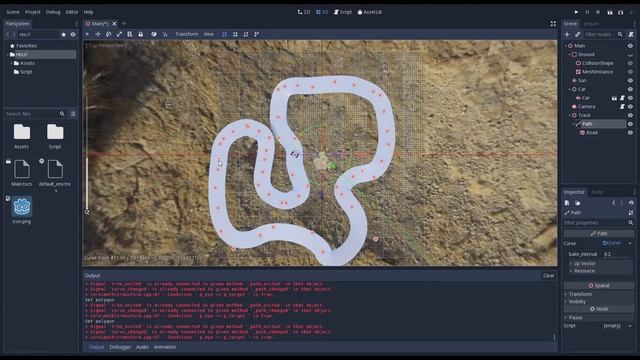
Task: Toggle local space mode icon in viewport toolbar
Action: point(154,34)
